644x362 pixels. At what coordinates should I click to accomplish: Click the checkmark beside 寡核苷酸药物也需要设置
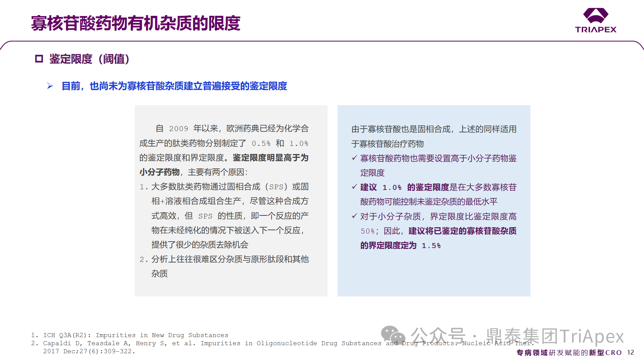pyautogui.click(x=354, y=158)
